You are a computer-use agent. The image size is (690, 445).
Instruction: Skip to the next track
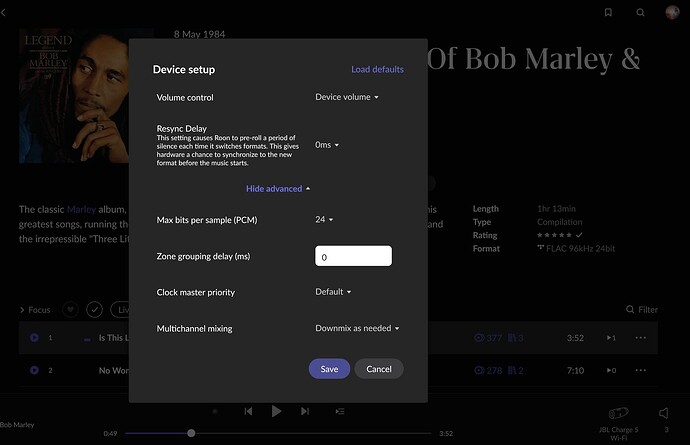[305, 411]
